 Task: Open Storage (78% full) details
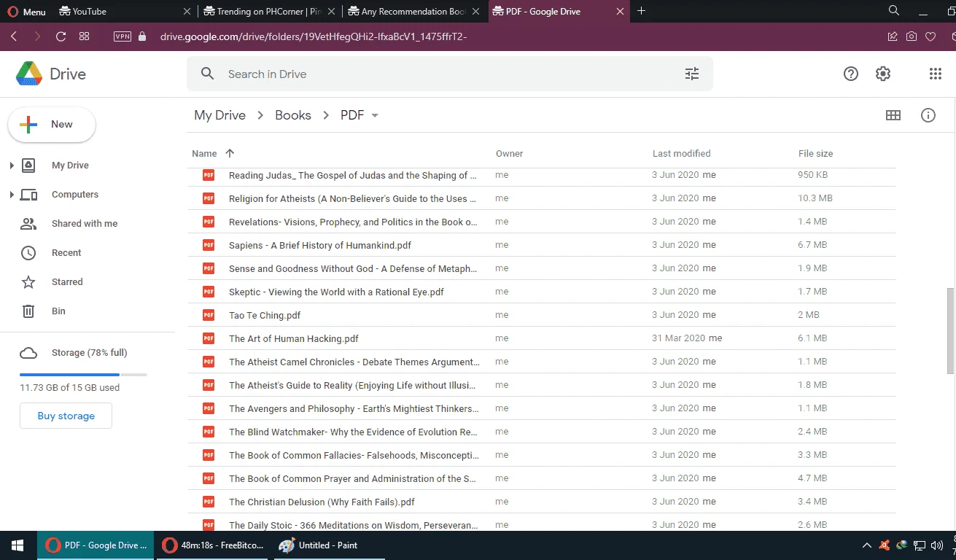click(89, 353)
